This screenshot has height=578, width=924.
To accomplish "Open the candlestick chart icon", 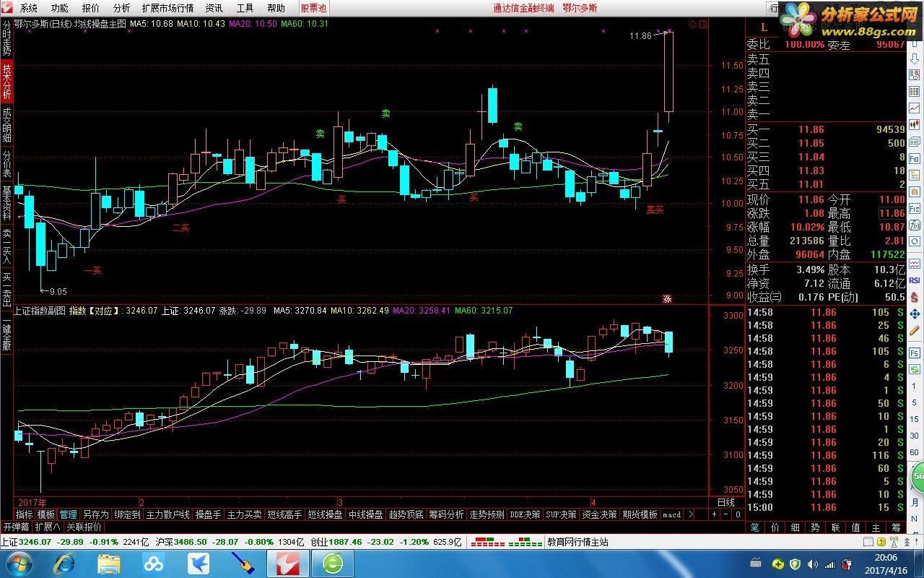I will coord(915,125).
